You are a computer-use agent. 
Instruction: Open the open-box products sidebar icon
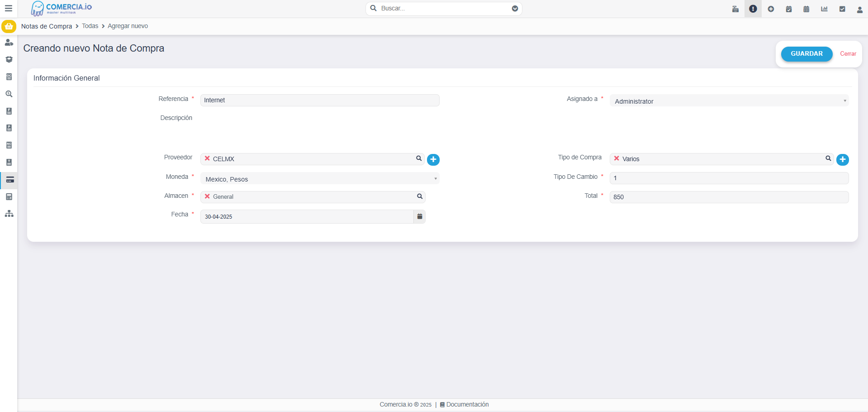9,60
